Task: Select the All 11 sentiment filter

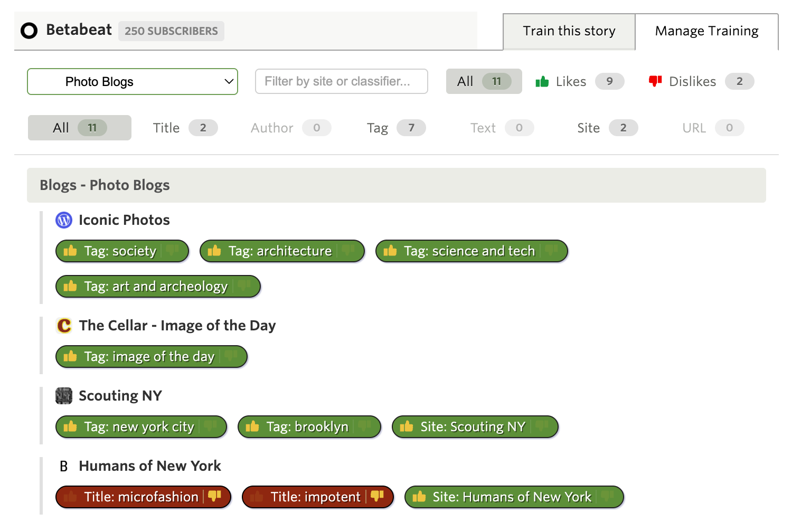Action: 484,81
